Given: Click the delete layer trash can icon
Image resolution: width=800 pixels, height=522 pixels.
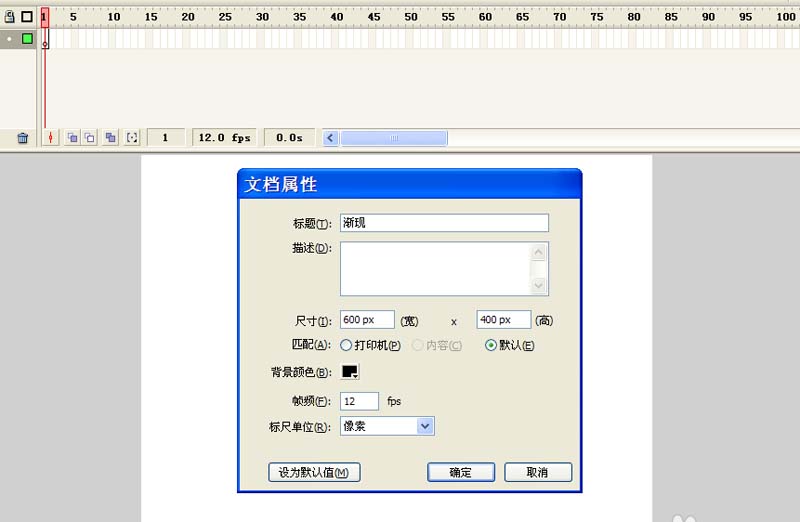Looking at the screenshot, I should click(23, 138).
